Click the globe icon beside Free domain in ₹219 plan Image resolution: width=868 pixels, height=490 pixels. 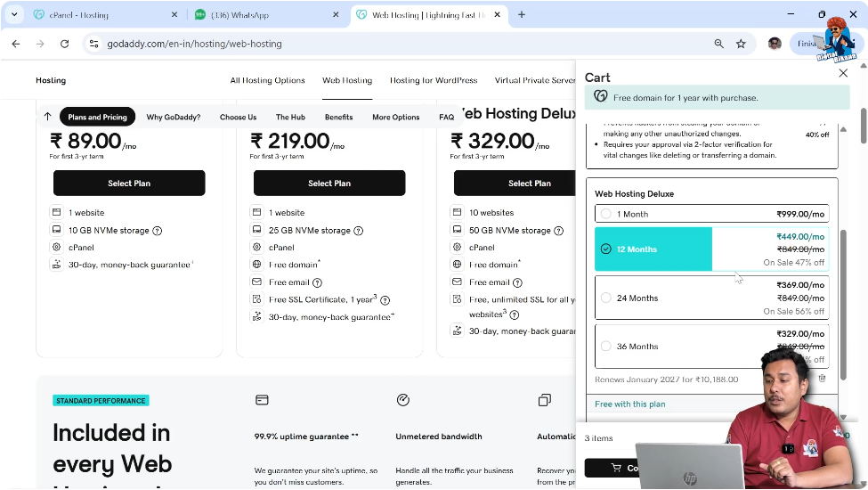(257, 265)
